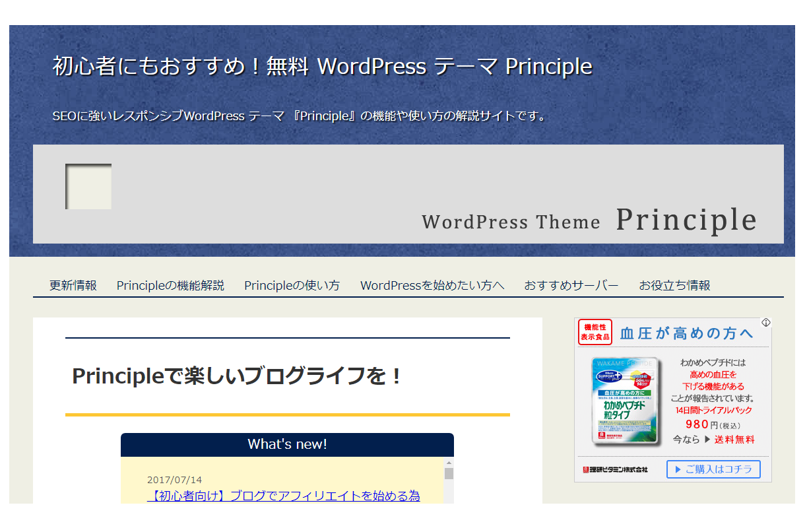807x532 pixels.
Task: Open the お役立ち情報 menu item
Action: 674,285
